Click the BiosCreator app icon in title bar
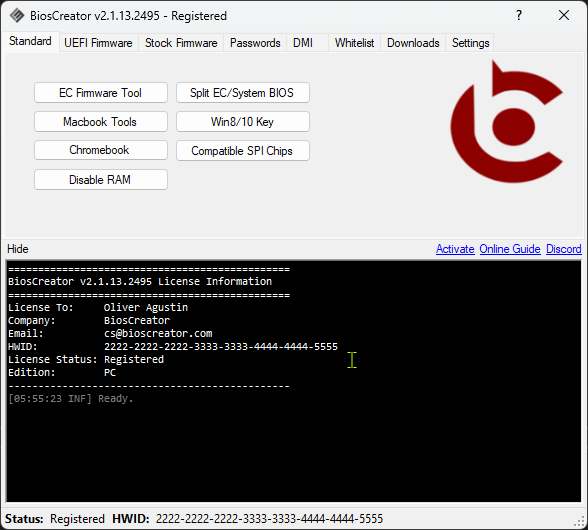 16,16
